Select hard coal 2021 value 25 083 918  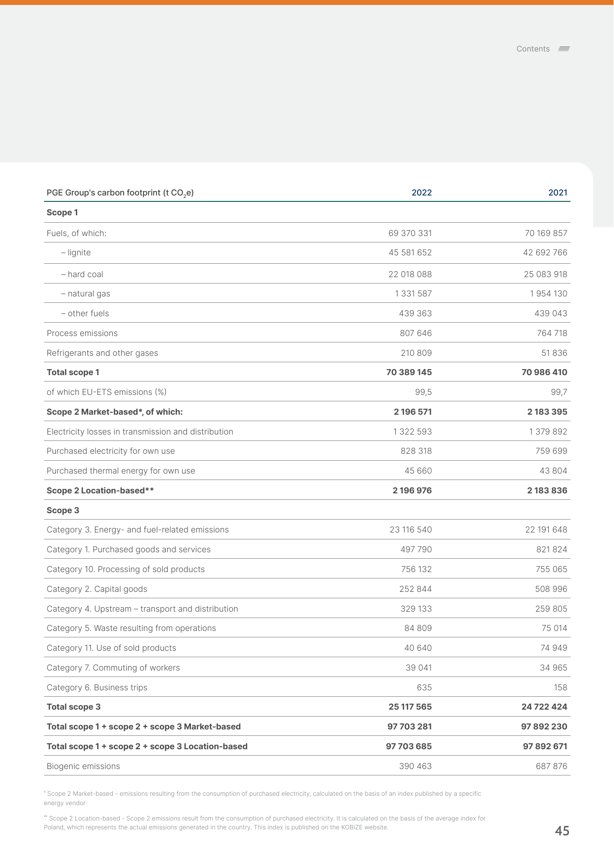click(546, 274)
